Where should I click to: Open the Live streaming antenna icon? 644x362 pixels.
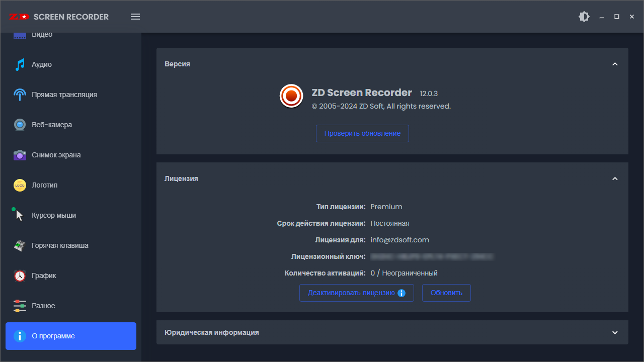(x=20, y=95)
